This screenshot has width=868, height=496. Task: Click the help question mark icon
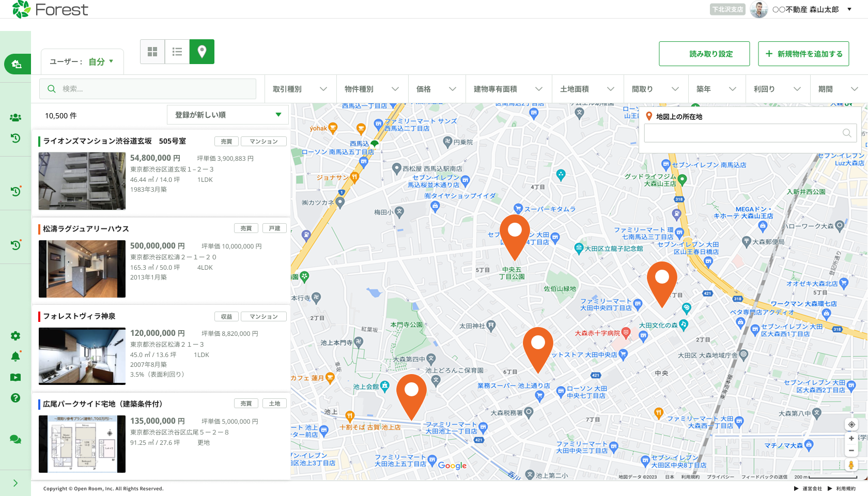coord(16,398)
